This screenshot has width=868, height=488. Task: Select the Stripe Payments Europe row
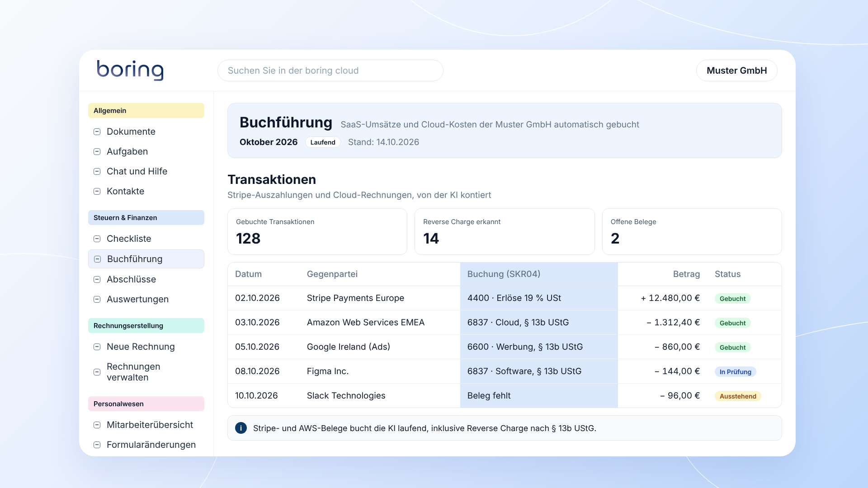505,298
